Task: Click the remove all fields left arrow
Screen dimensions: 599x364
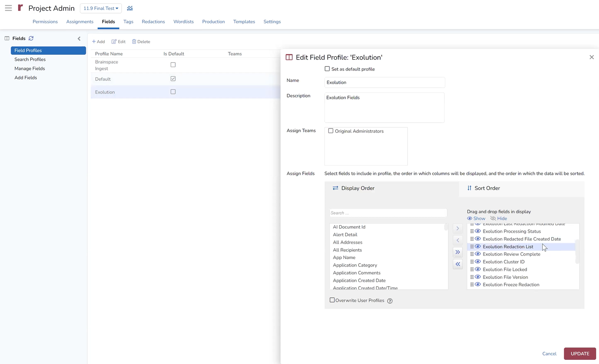Action: click(458, 264)
